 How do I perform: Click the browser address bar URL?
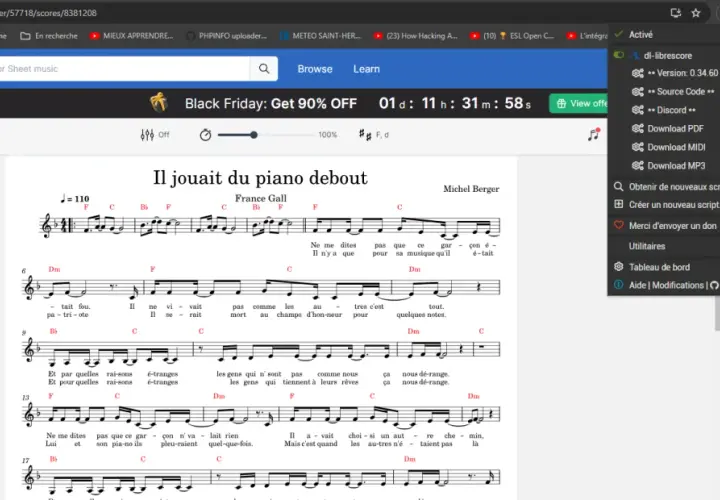48,13
